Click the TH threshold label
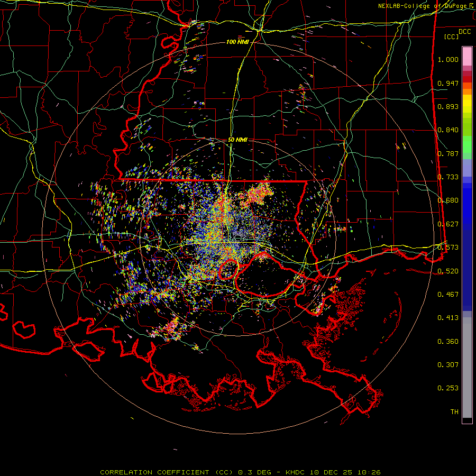 [454, 412]
